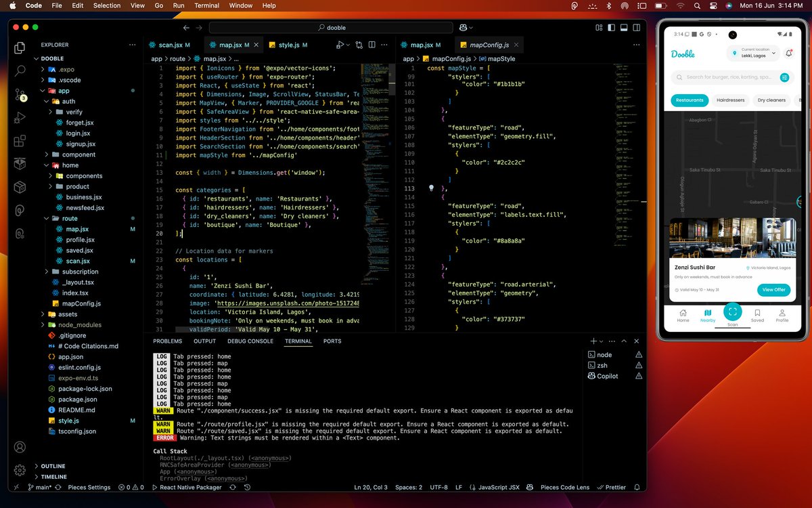Open run options dropdown arrow in editor toolbar

pyautogui.click(x=348, y=45)
